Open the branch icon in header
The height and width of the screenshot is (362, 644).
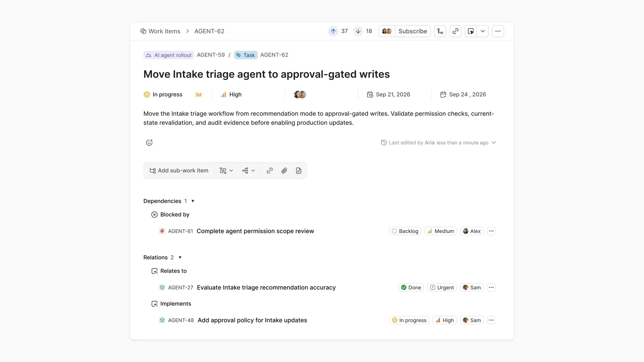point(440,31)
